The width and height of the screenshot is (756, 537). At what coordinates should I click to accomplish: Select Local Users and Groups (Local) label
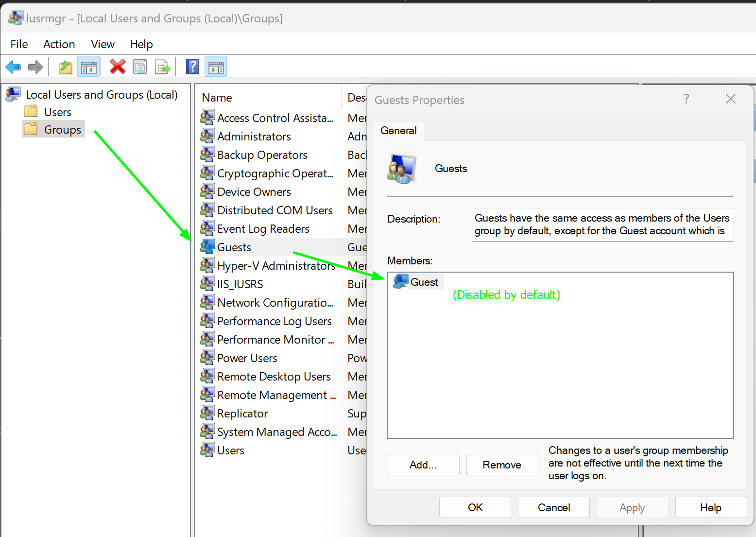pos(102,95)
